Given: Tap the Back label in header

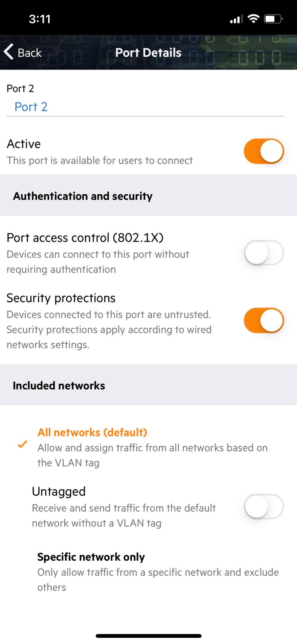Looking at the screenshot, I should pos(30,53).
